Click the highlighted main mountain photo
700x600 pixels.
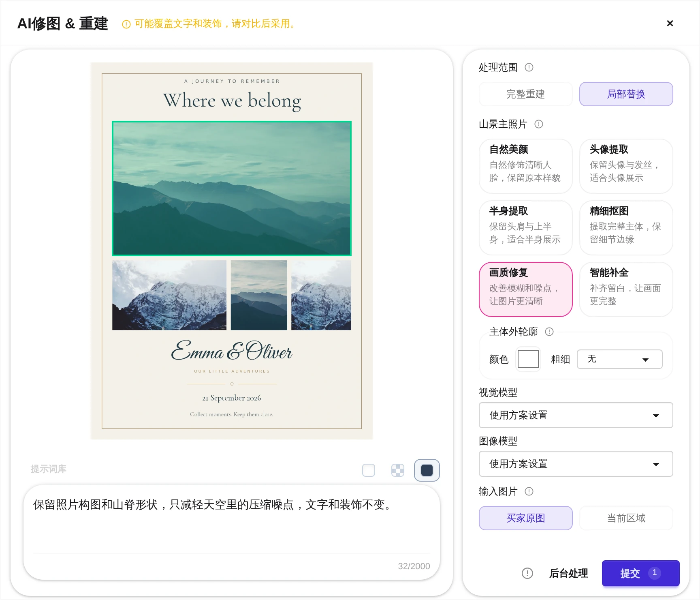click(232, 189)
